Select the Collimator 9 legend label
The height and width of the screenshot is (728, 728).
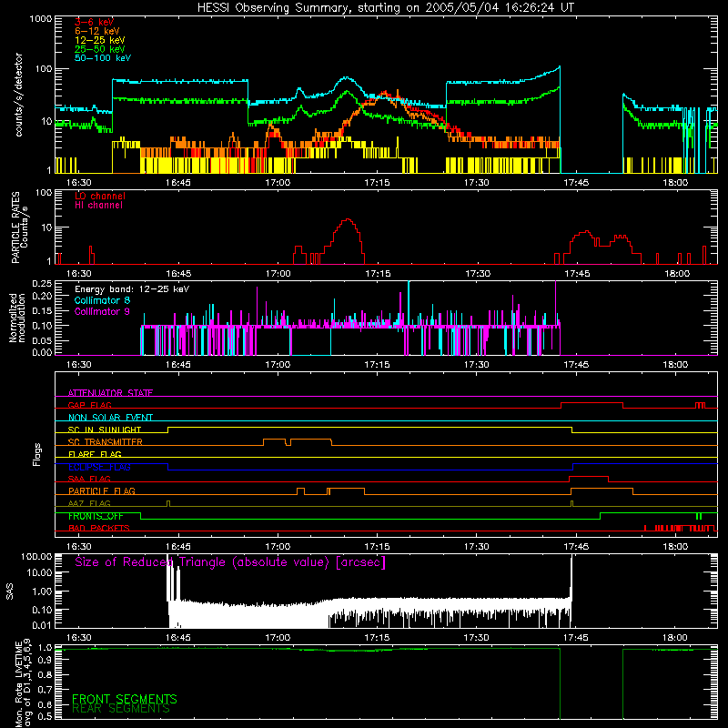[102, 311]
